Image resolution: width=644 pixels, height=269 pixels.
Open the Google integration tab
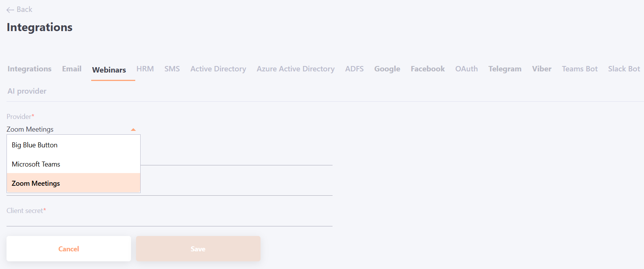pos(387,69)
